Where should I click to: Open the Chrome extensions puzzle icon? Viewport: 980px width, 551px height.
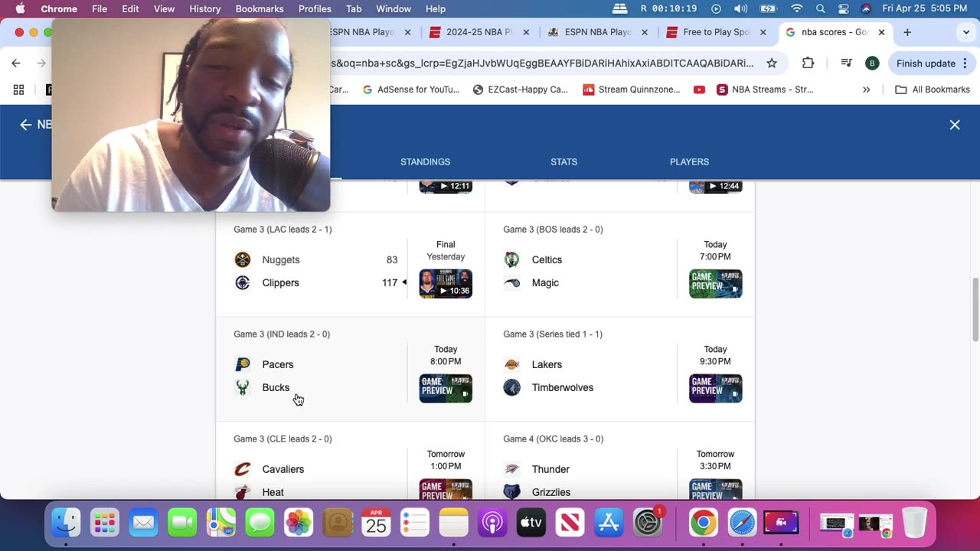[x=808, y=64]
